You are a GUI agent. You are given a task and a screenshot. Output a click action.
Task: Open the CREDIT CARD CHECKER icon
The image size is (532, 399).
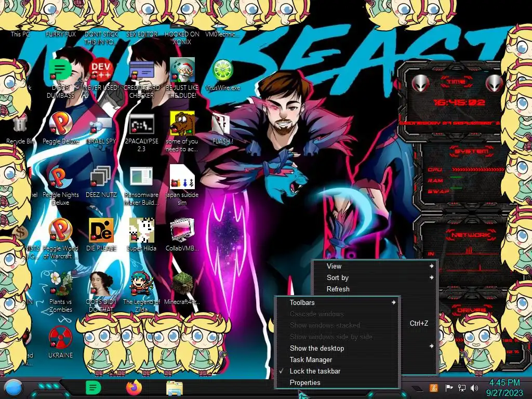coord(141,71)
